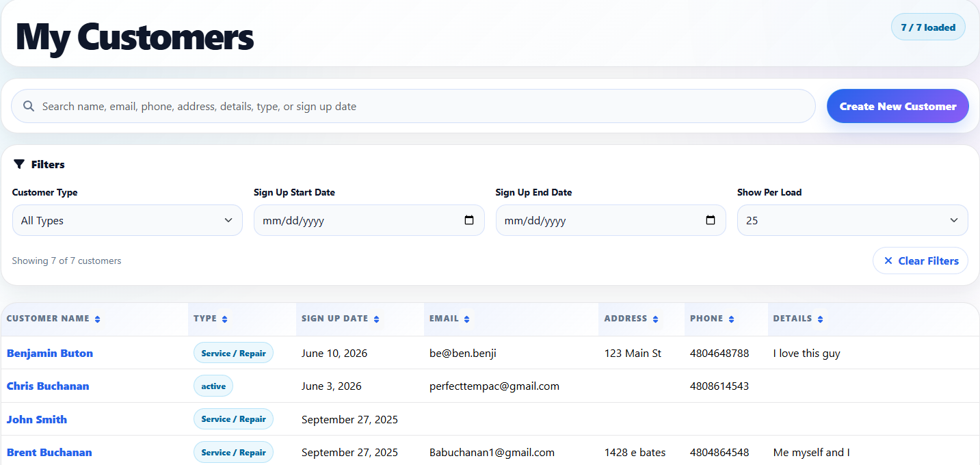This screenshot has width=980, height=465.
Task: Click Benjamin Buton's Service / Repair badge
Action: [233, 353]
